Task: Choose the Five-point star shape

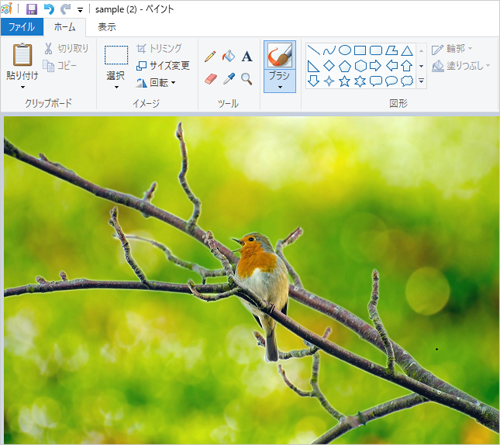Action: tap(345, 81)
